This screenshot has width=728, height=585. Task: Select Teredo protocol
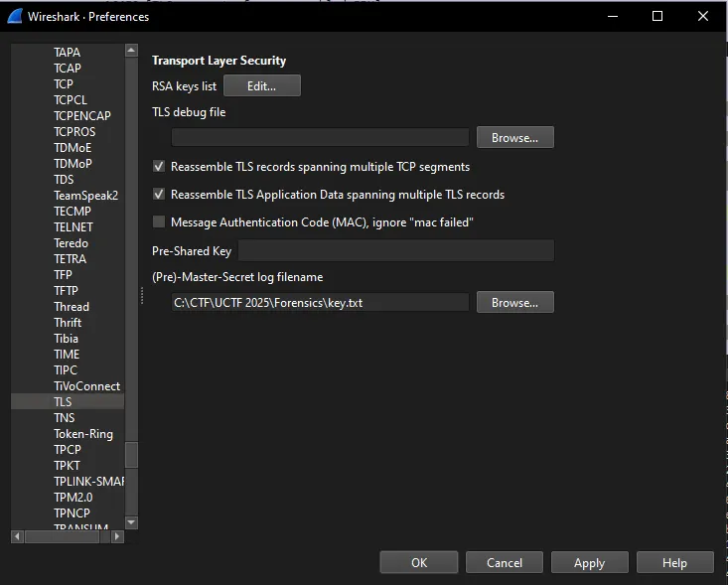pyautogui.click(x=71, y=242)
